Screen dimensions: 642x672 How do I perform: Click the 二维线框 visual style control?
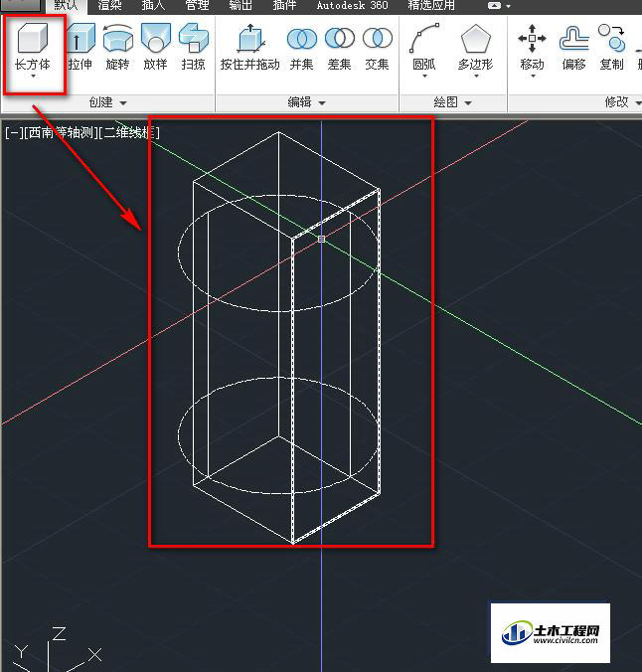pos(129,132)
